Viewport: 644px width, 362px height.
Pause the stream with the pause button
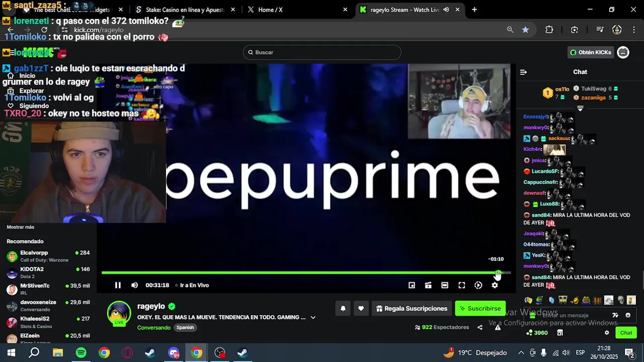click(118, 285)
